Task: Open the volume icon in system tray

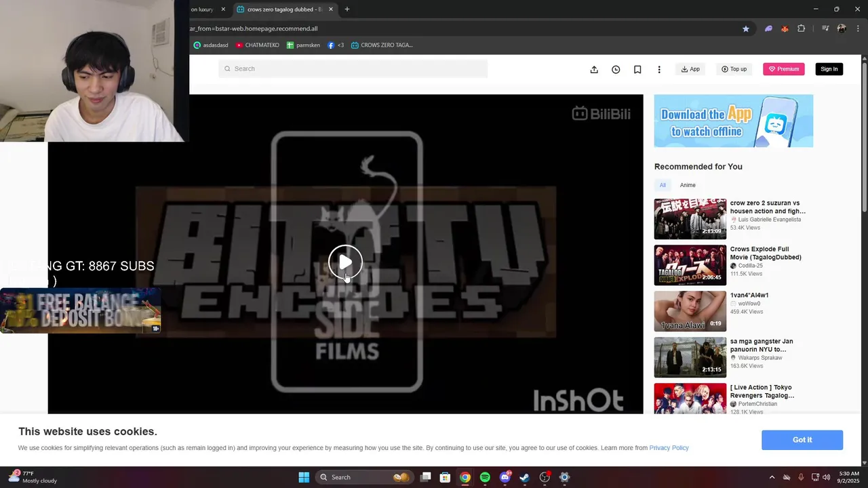Action: [826, 477]
